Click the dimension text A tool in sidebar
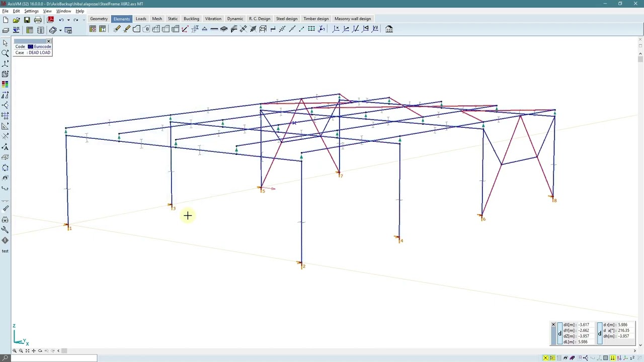 (5, 147)
